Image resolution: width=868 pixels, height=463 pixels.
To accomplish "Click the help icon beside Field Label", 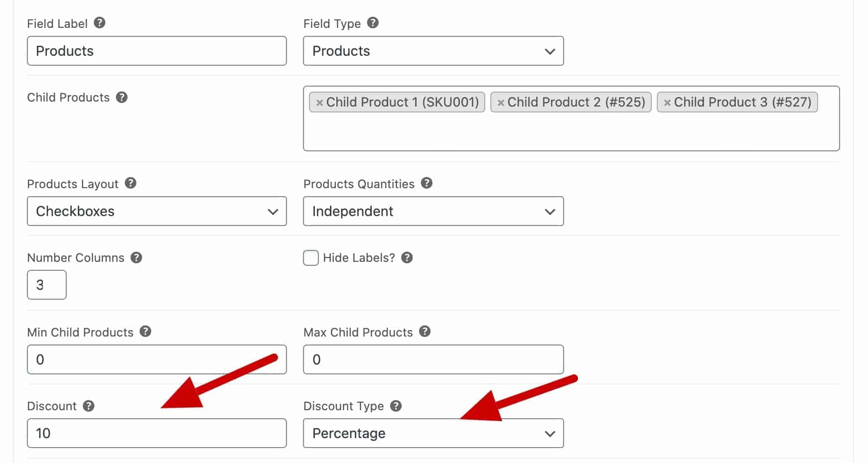I will click(x=100, y=23).
